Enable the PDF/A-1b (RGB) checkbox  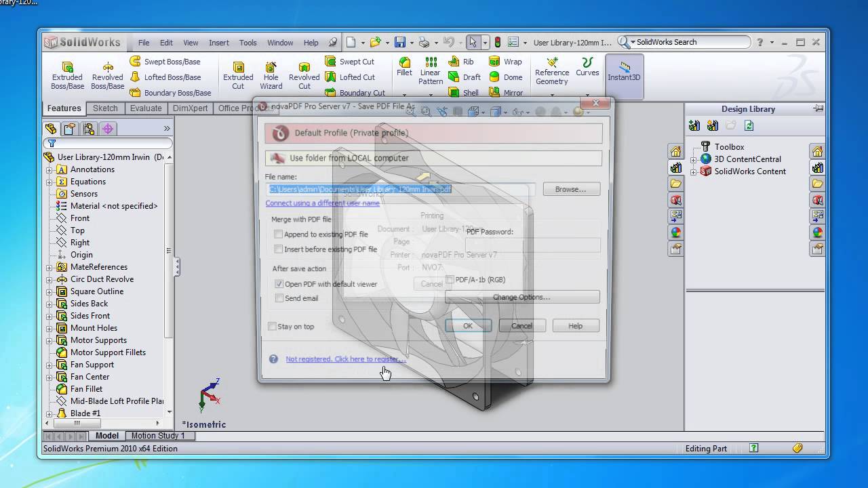(x=450, y=279)
